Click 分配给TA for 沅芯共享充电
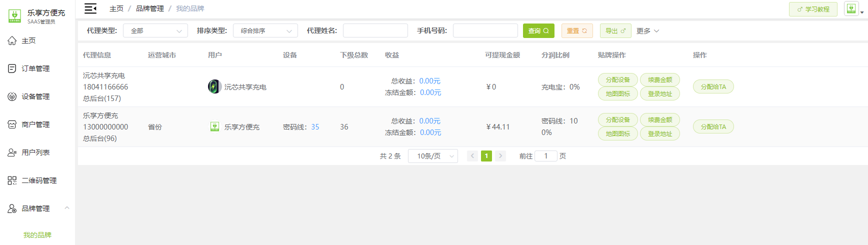This screenshot has height=245, width=868. [713, 86]
